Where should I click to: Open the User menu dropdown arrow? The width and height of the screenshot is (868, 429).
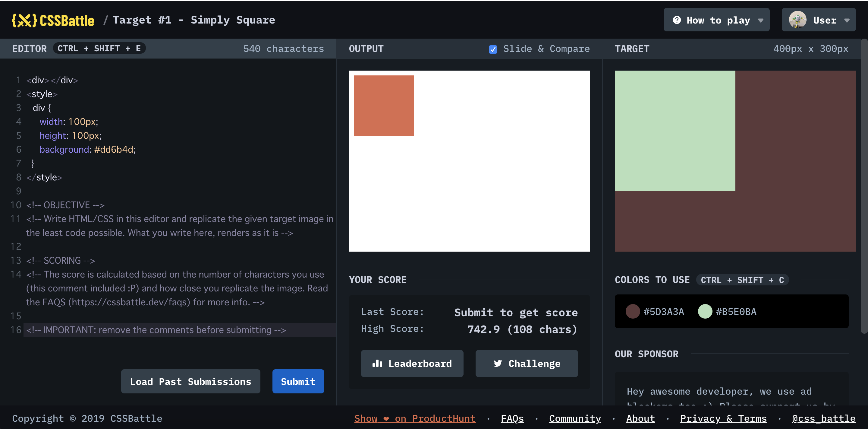point(847,20)
